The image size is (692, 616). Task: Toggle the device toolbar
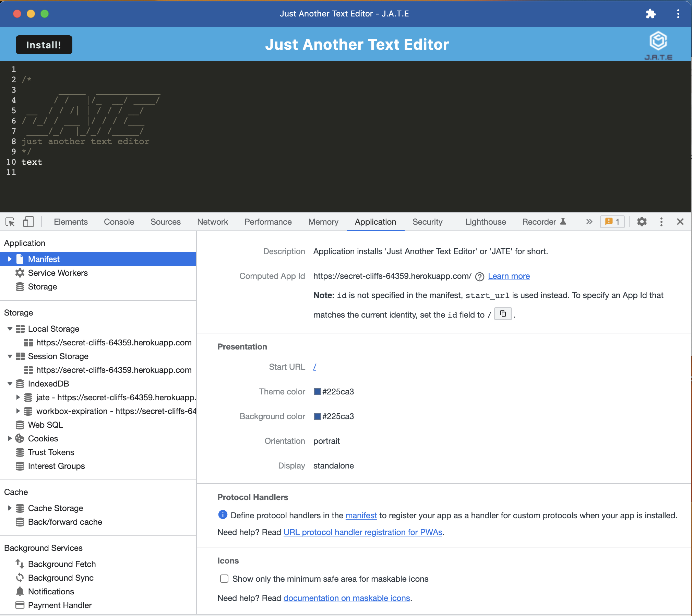coord(28,222)
